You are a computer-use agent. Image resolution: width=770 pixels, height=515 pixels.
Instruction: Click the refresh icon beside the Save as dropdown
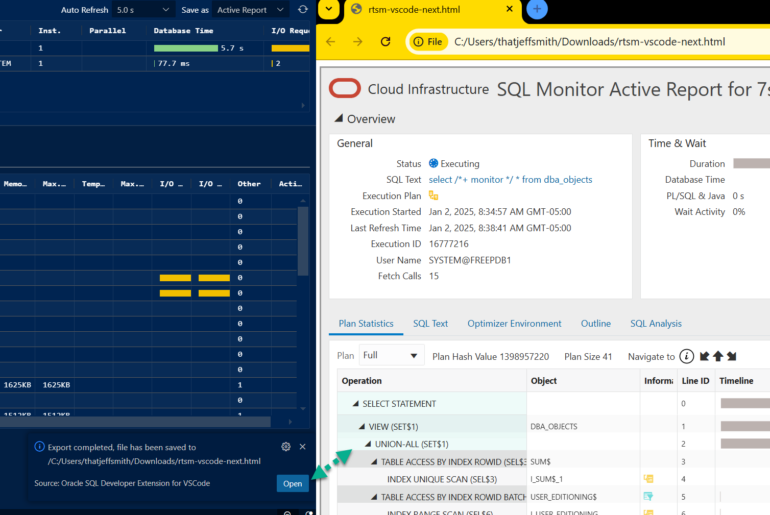point(303,10)
